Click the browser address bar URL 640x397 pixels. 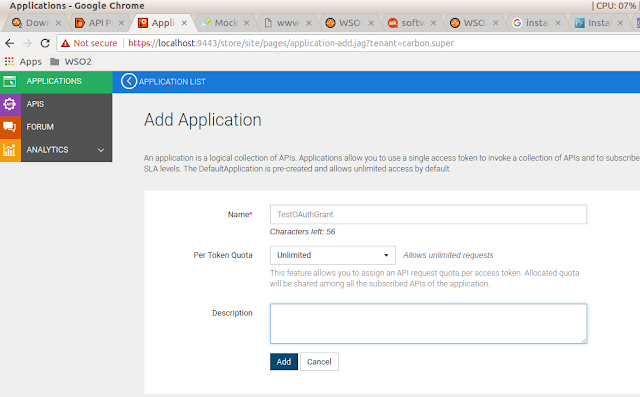pyautogui.click(x=291, y=43)
